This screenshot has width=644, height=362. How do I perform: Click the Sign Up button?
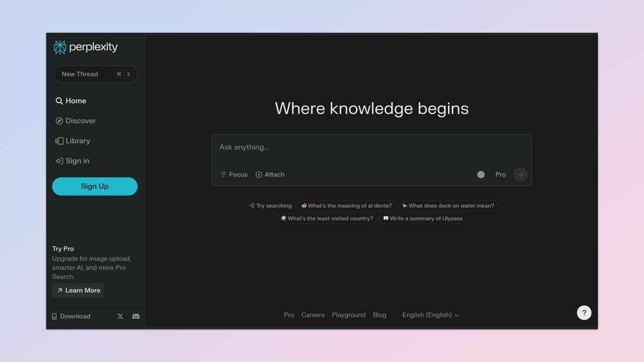click(x=94, y=186)
